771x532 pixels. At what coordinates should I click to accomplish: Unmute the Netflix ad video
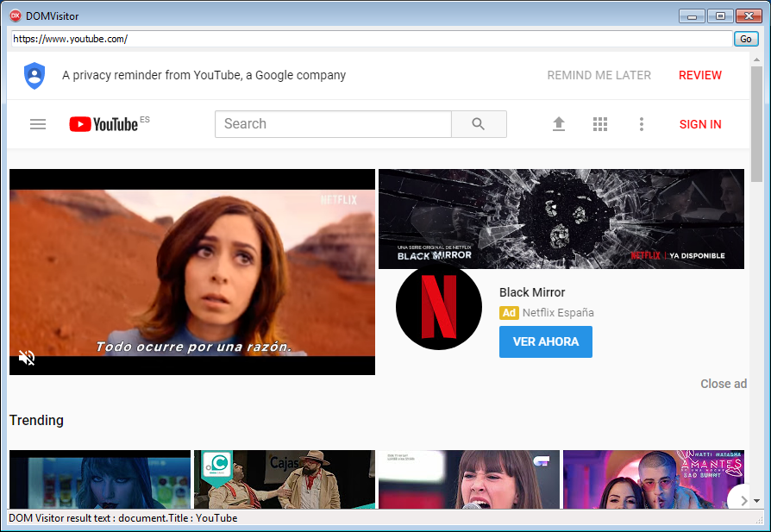pyautogui.click(x=27, y=358)
